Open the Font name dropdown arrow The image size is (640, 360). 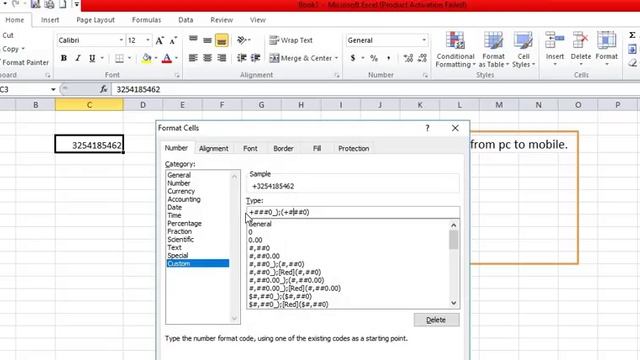click(121, 40)
